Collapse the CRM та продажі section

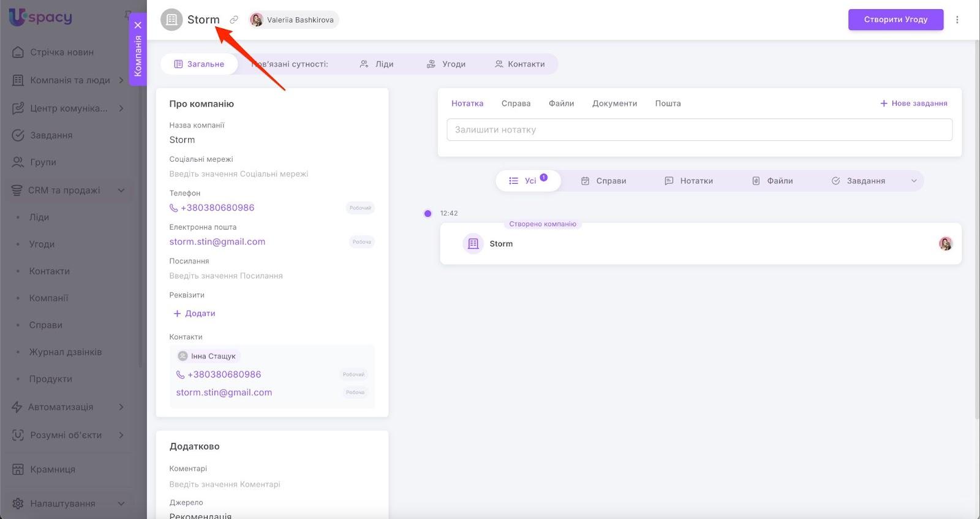(x=121, y=191)
